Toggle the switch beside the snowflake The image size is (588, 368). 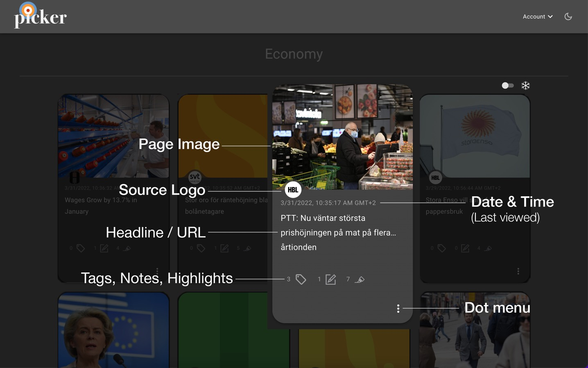click(507, 85)
